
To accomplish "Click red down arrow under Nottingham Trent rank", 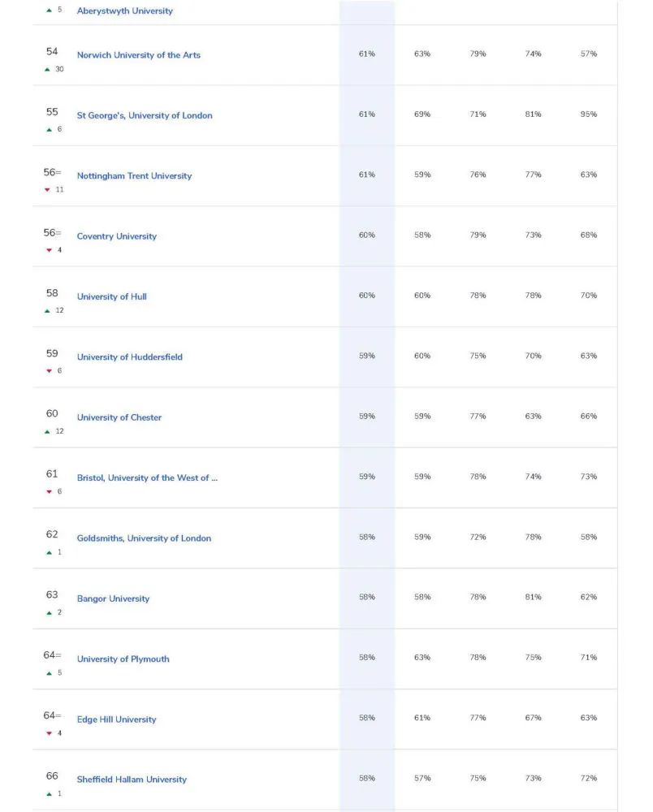I will [x=47, y=190].
